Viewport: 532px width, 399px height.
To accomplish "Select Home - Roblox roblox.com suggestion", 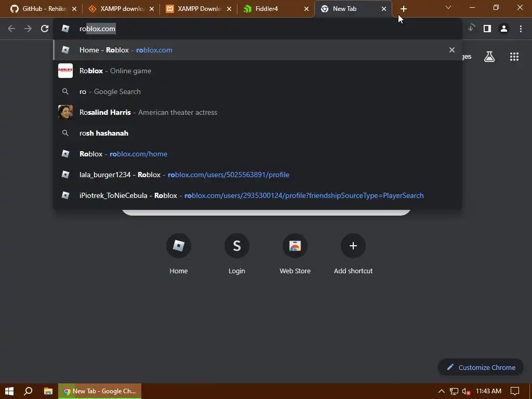I will coord(258,50).
